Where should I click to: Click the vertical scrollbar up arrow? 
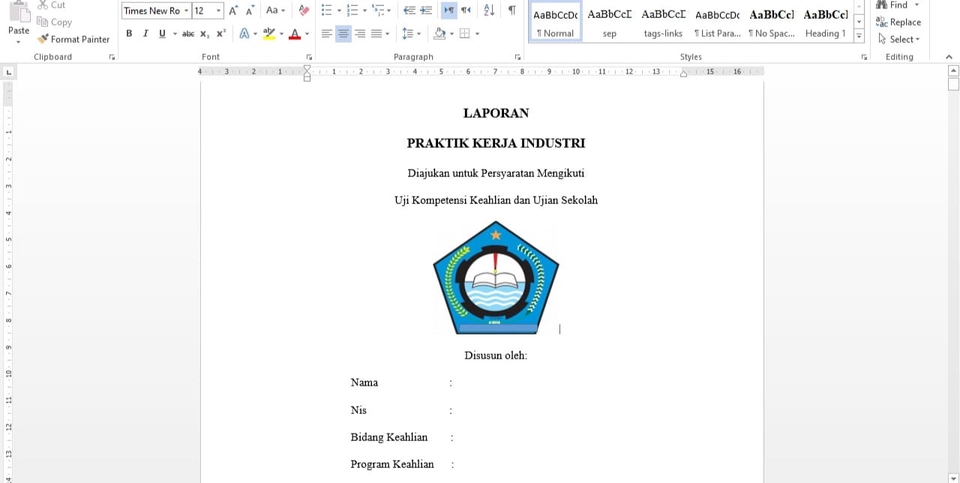pos(953,71)
